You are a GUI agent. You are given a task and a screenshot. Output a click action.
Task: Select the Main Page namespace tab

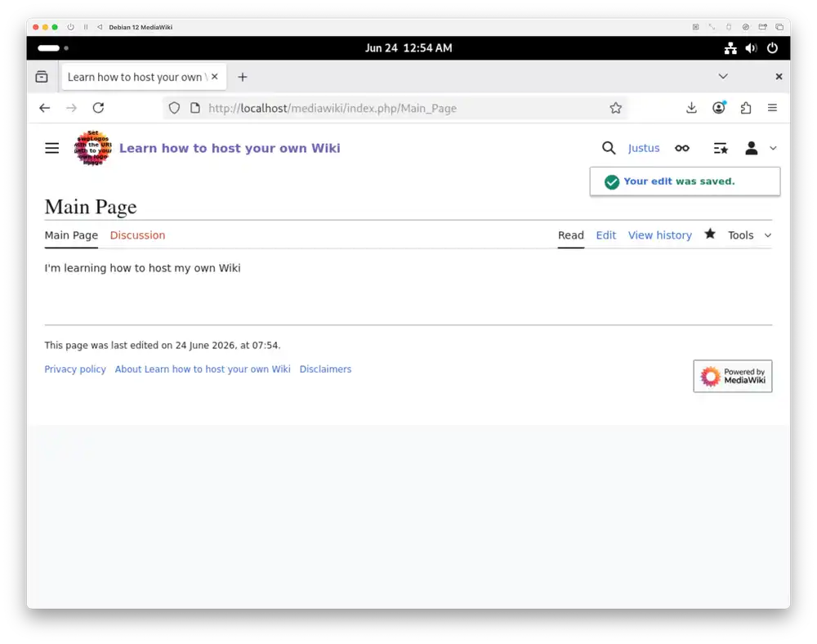coord(71,235)
